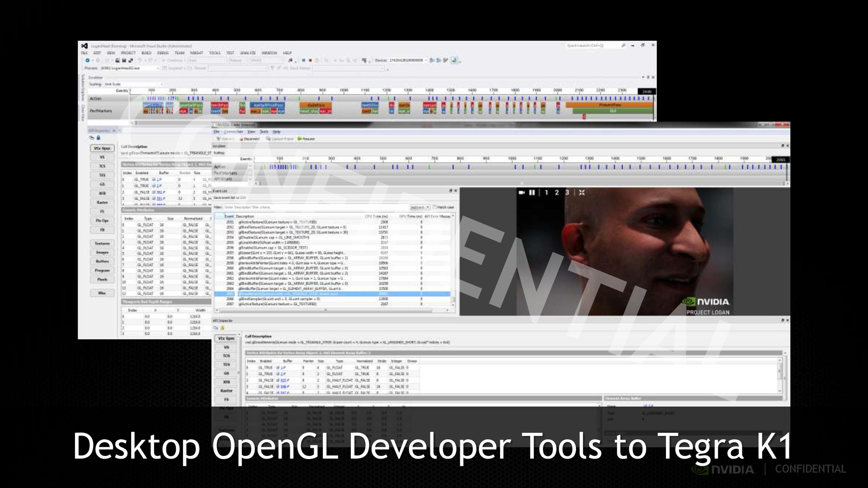Image resolution: width=868 pixels, height=488 pixels.
Task: Open Connection menu in front window
Action: 233,131
